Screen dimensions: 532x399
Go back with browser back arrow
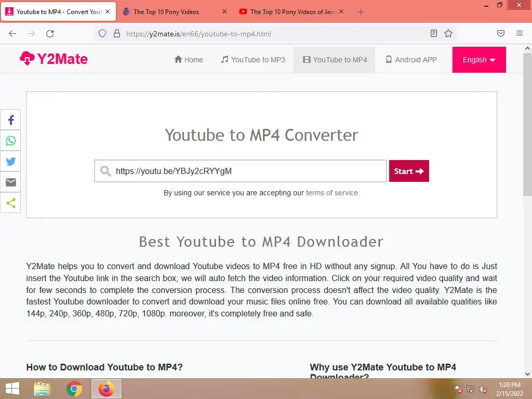coord(12,34)
